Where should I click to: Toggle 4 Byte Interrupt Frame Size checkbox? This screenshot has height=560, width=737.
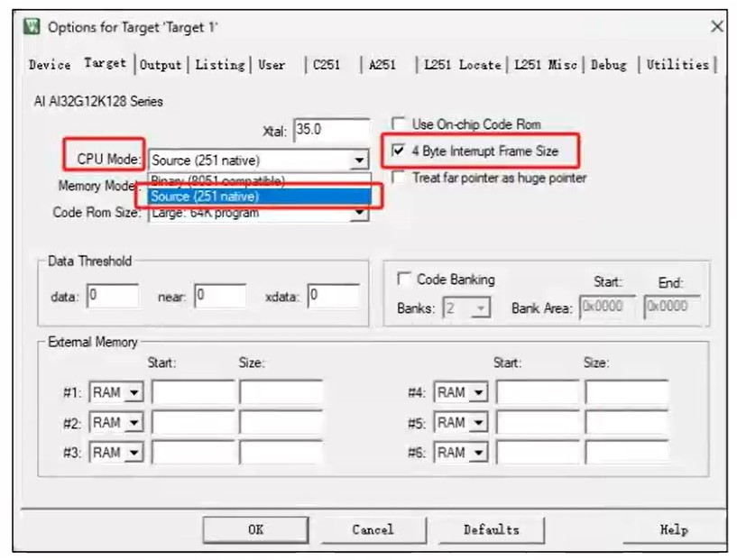(398, 151)
